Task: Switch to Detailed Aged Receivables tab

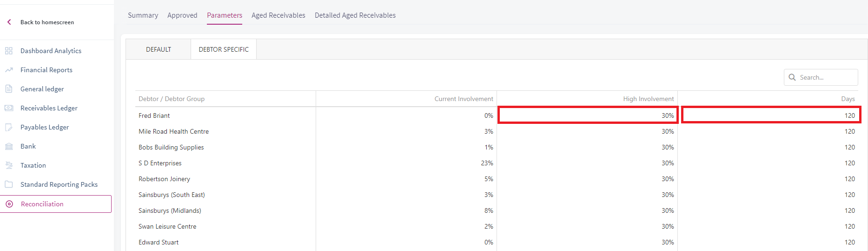Action: [355, 15]
